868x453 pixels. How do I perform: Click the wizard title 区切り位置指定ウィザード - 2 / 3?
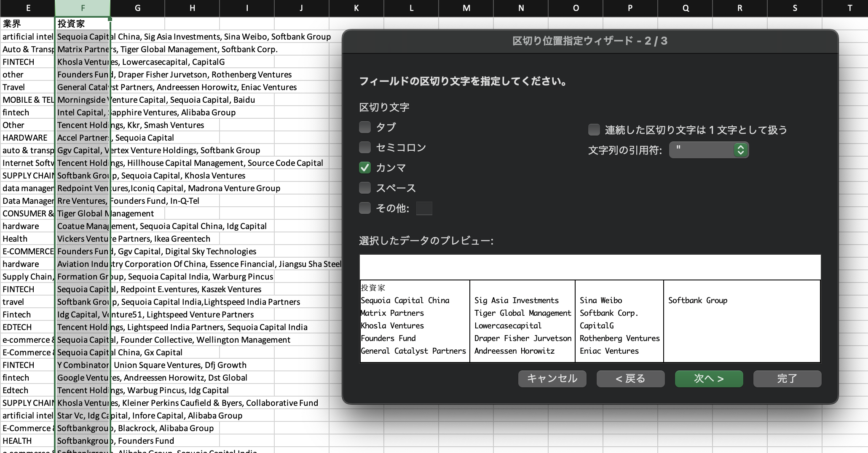(x=590, y=41)
